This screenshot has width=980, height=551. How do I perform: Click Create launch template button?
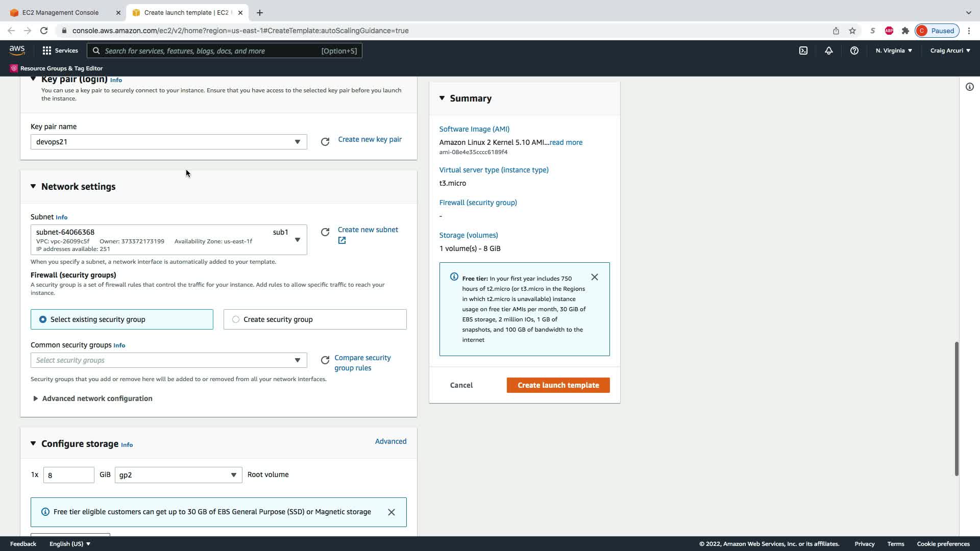pos(558,385)
